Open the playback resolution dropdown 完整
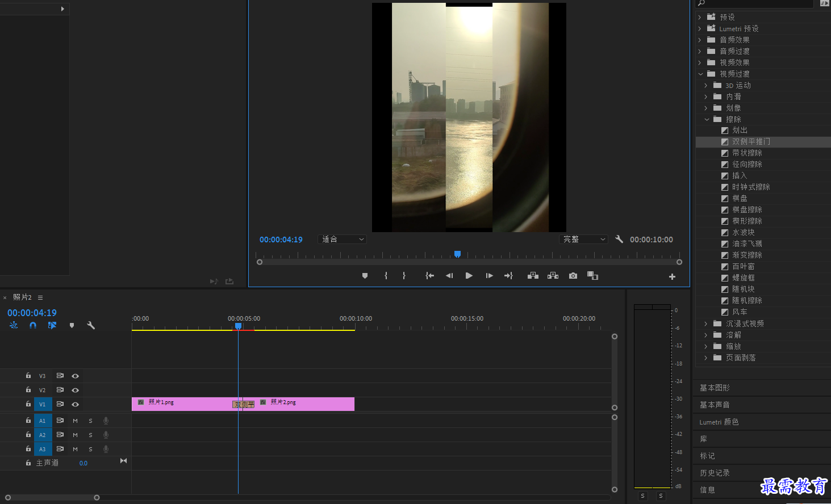This screenshot has width=831, height=504. coord(584,240)
